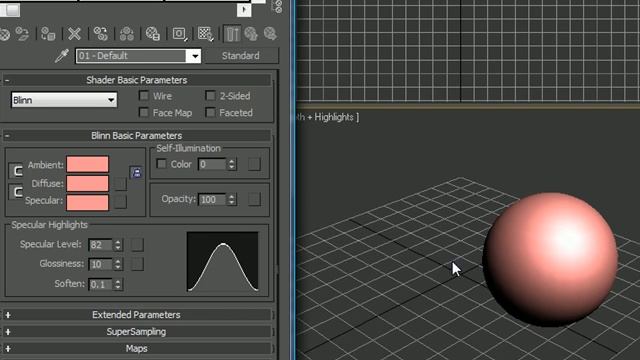640x360 pixels.
Task: Click the Opacity spinner arrows
Action: pos(232,200)
